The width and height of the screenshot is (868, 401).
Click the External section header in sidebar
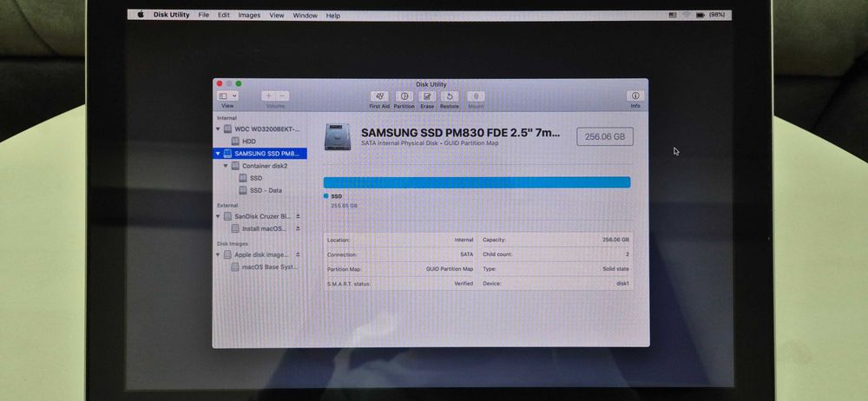[227, 206]
